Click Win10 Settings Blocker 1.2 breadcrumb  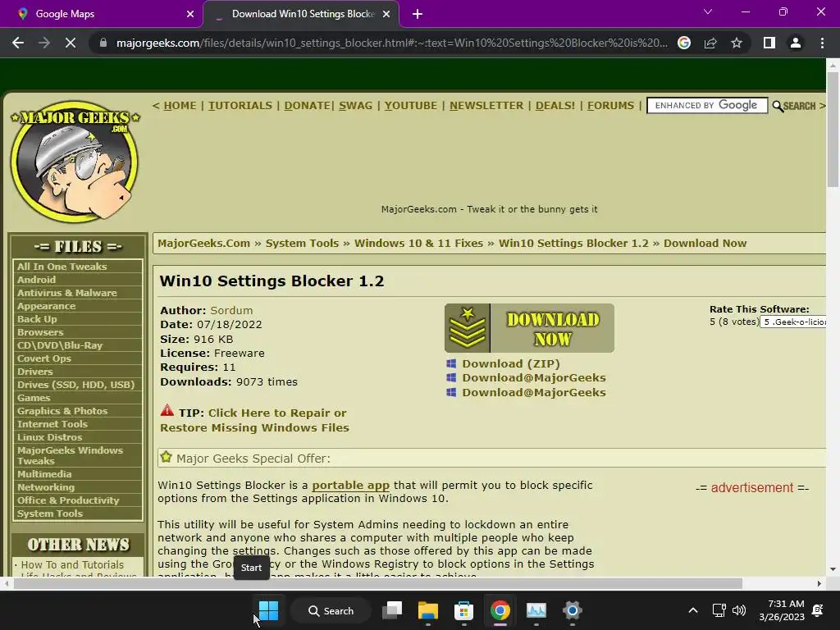pos(573,243)
